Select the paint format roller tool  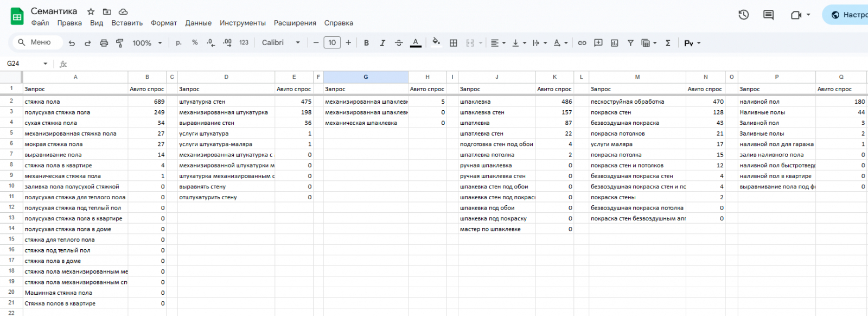point(120,43)
